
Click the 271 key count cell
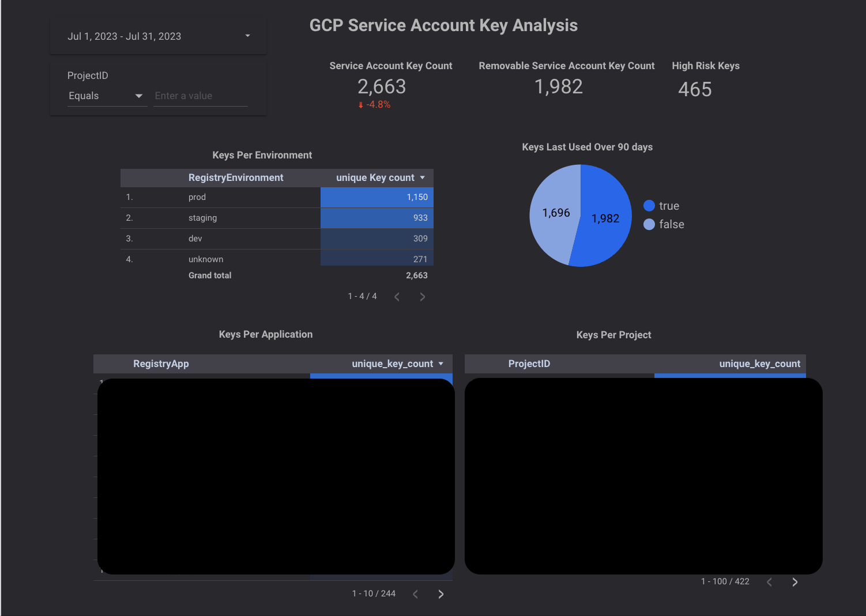click(x=377, y=258)
